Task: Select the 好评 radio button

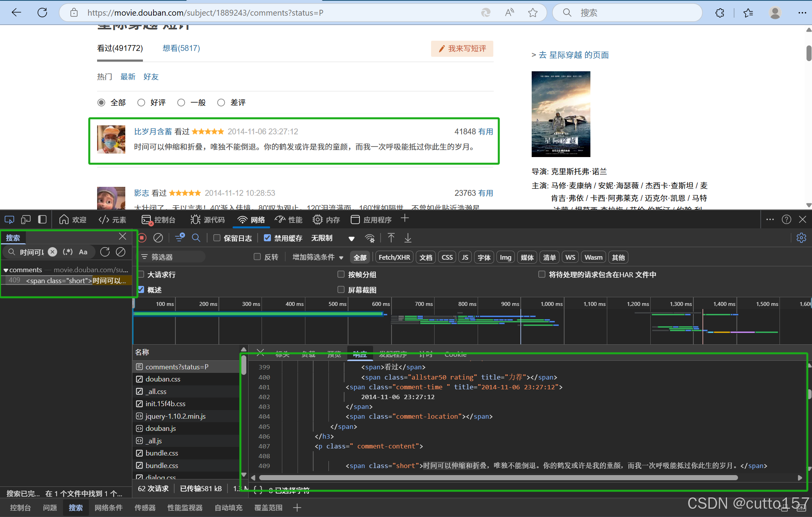Action: (141, 103)
